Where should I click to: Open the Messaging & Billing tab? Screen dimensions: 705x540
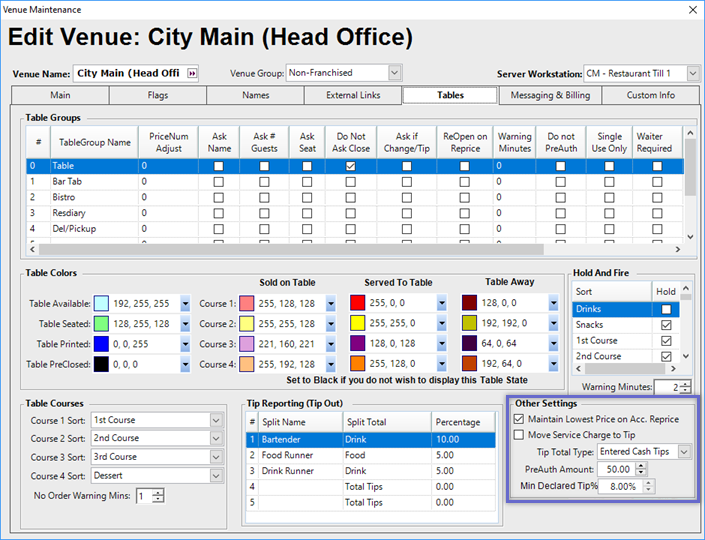click(551, 96)
